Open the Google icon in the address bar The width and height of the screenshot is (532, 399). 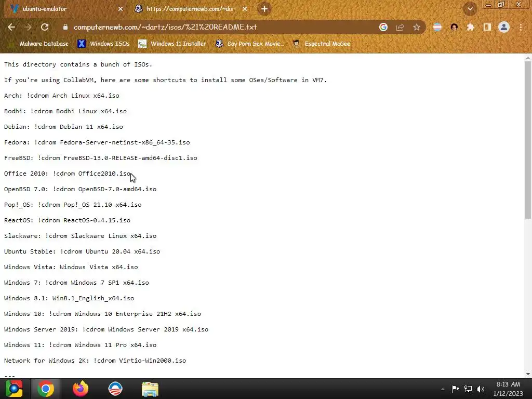coord(383,27)
